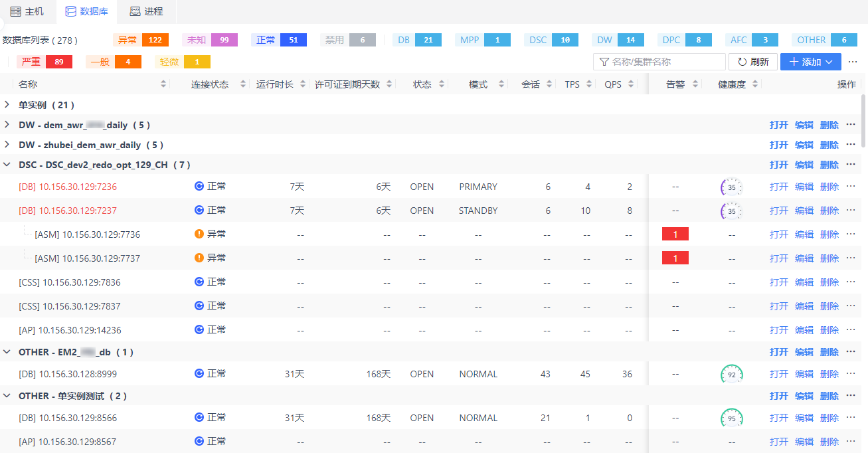The height and width of the screenshot is (455, 868).
Task: Click 编辑 for DSC_dev2_redo_opt_129_CH group
Action: pyautogui.click(x=804, y=165)
